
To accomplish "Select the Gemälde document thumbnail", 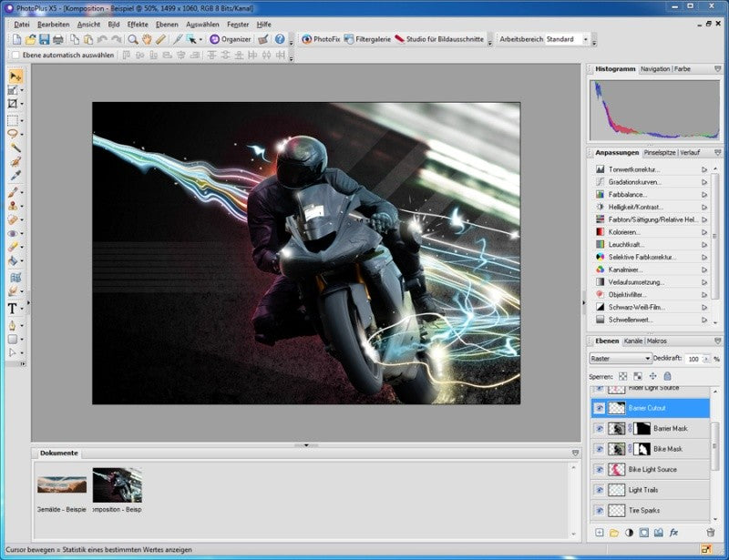I will coord(62,484).
